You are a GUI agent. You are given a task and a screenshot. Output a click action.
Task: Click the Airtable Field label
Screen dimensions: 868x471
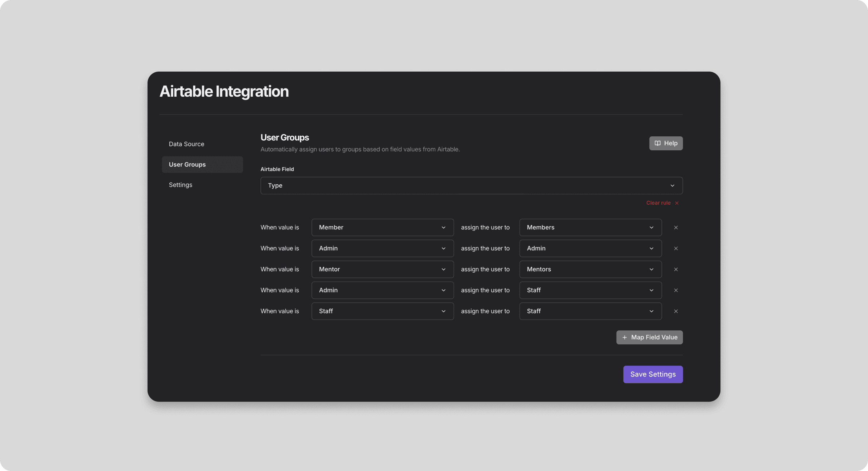[277, 169]
